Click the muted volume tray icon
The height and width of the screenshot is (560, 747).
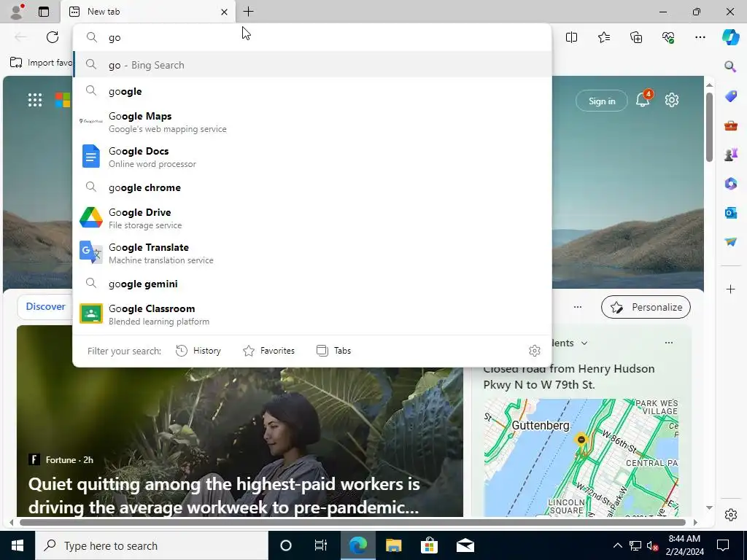pos(652,545)
